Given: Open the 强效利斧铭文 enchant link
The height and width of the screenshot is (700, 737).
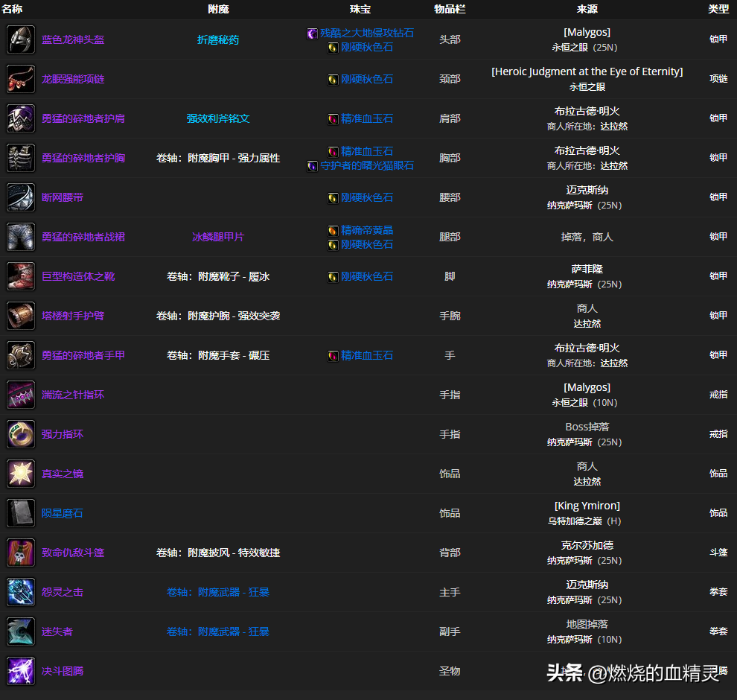Looking at the screenshot, I should coord(218,118).
